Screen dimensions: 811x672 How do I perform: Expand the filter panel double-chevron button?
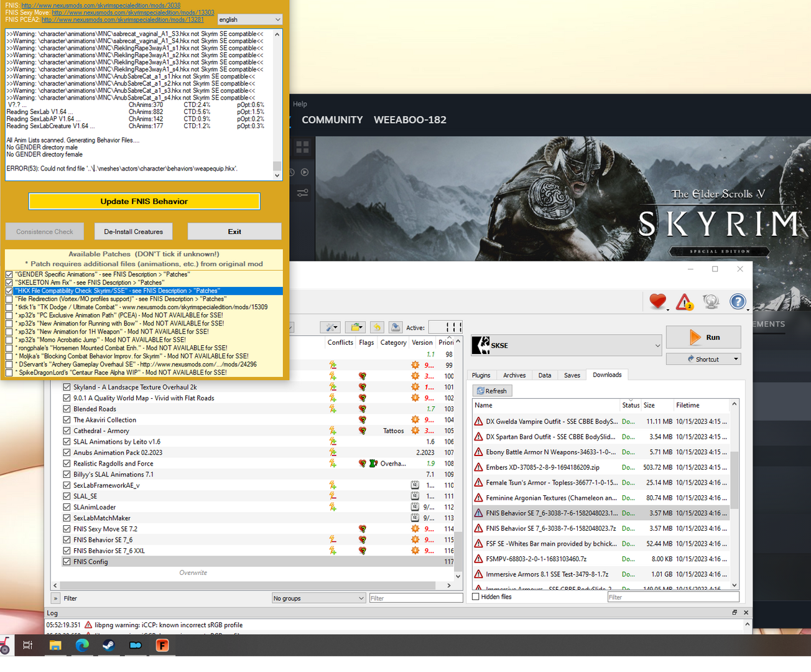55,598
